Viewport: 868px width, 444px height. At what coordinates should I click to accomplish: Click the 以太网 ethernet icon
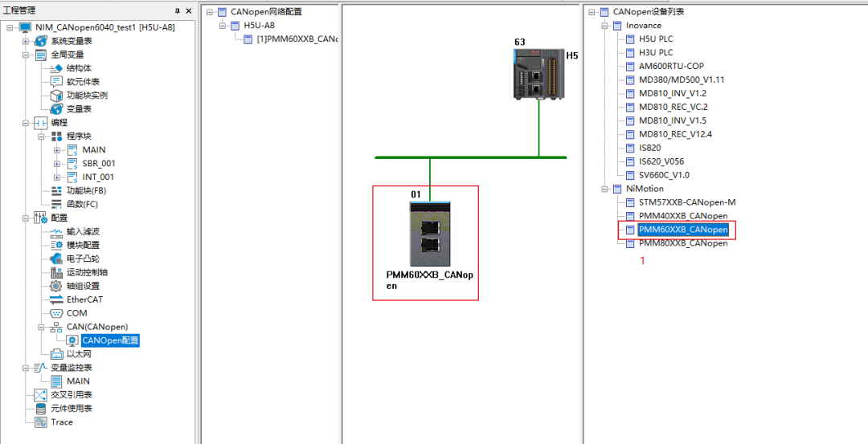(56, 354)
